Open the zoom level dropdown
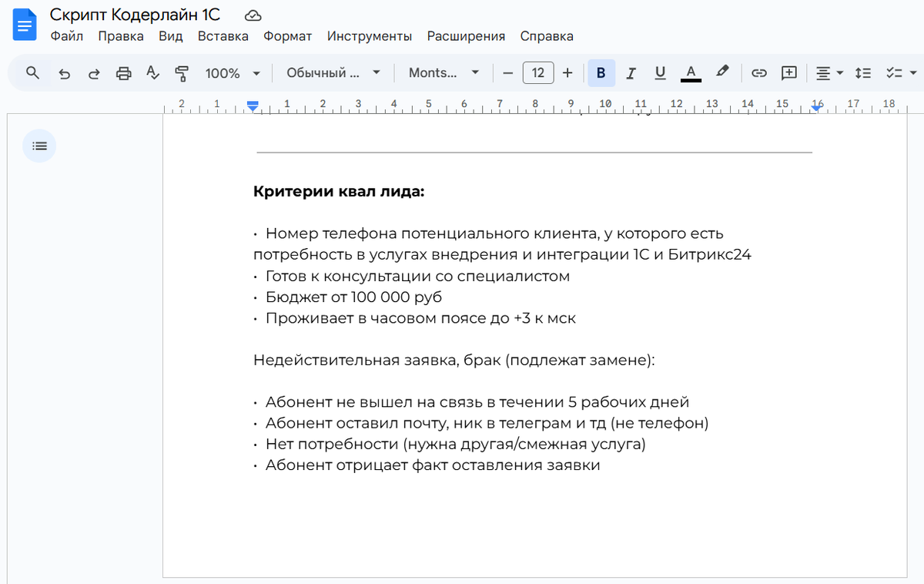Image resolution: width=924 pixels, height=584 pixels. 233,72
